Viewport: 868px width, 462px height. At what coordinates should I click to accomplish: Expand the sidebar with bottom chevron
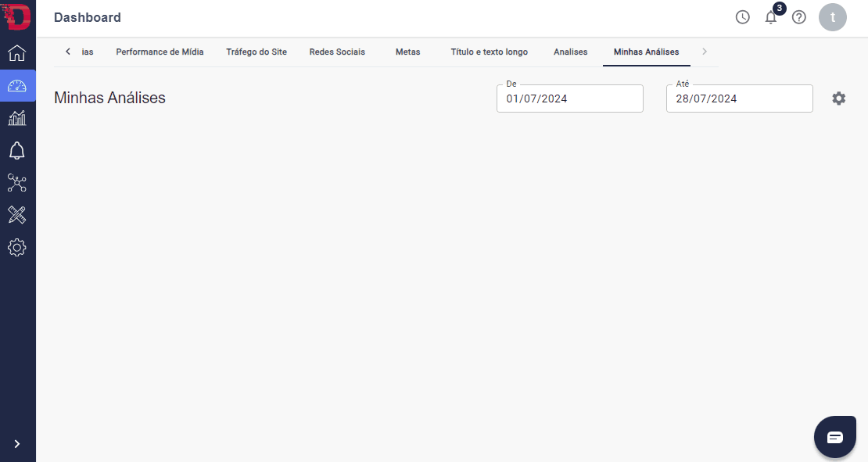17,444
